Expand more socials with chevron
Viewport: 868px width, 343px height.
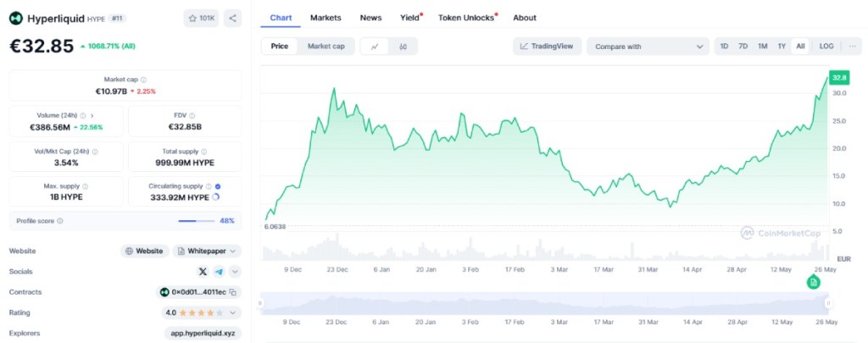(235, 272)
